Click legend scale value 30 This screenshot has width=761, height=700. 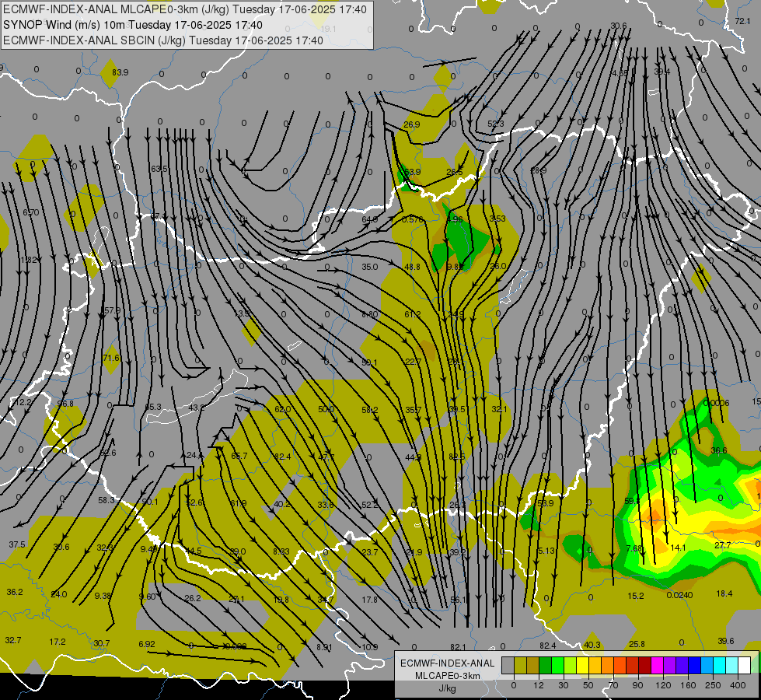[x=563, y=685]
